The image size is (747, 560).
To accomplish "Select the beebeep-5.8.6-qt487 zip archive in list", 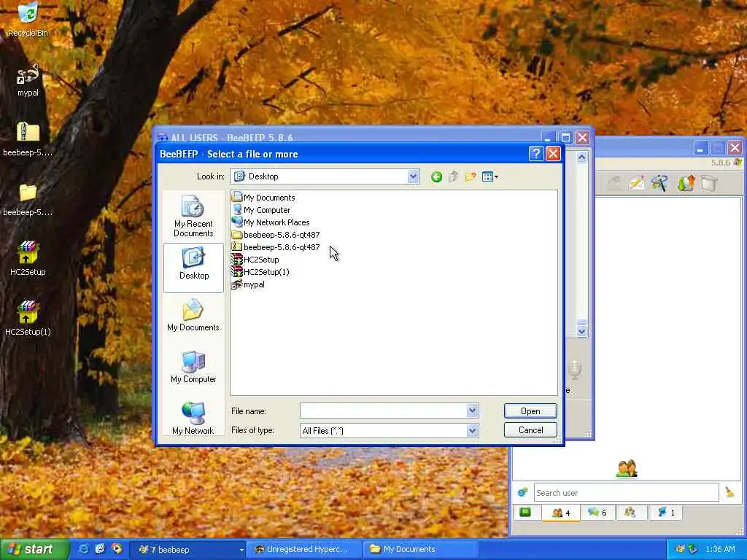I will [x=276, y=246].
